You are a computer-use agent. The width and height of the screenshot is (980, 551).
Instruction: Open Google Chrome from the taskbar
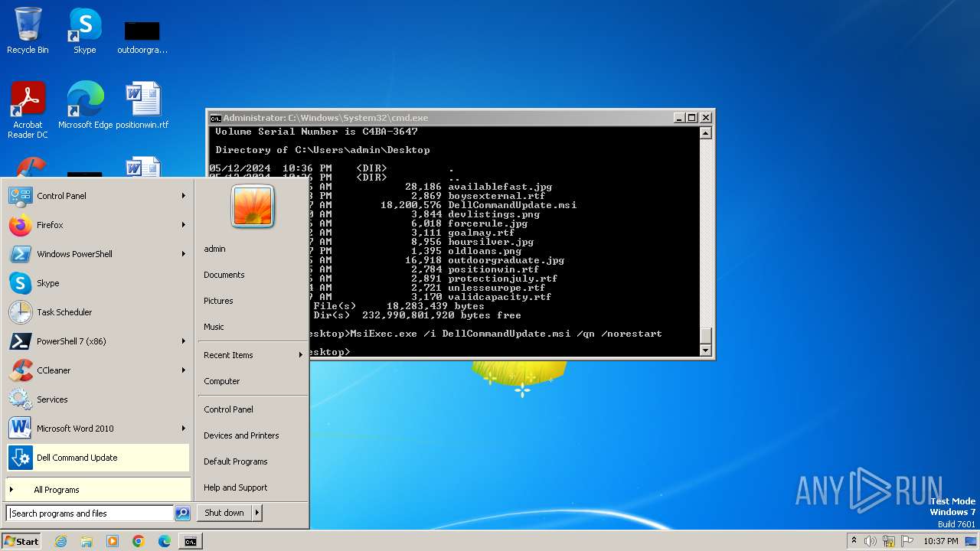pos(139,541)
